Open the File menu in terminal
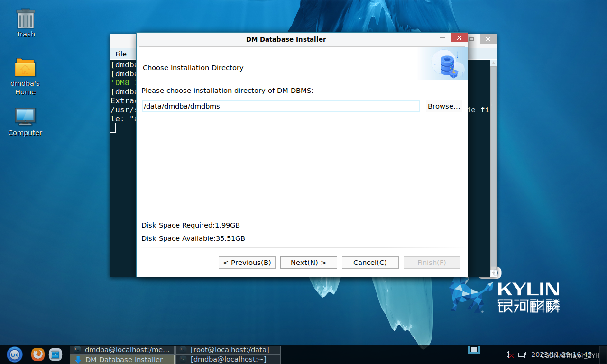This screenshot has height=364, width=607. tap(121, 54)
